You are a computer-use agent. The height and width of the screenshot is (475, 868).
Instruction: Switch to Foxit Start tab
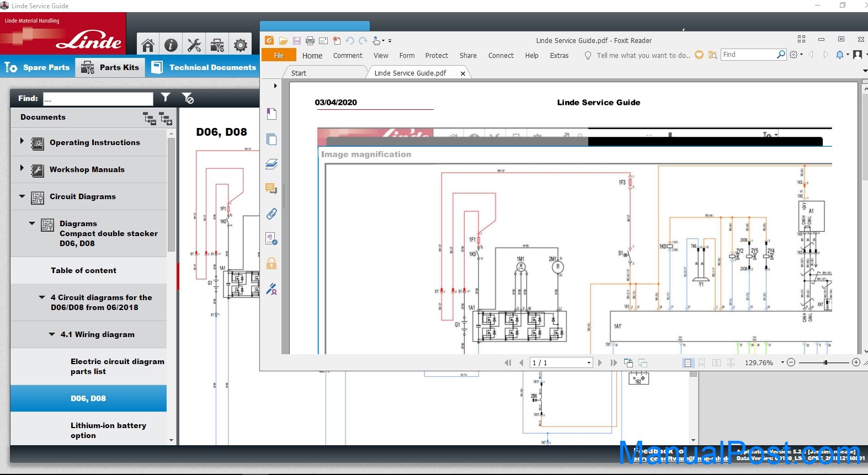(299, 73)
